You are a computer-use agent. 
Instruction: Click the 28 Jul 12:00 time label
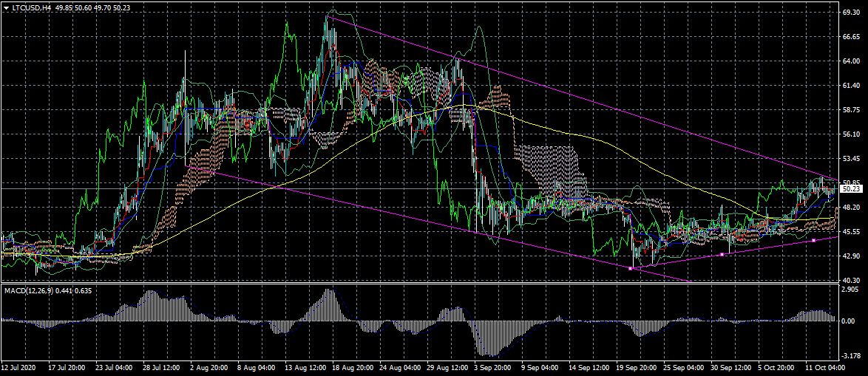[x=162, y=367]
